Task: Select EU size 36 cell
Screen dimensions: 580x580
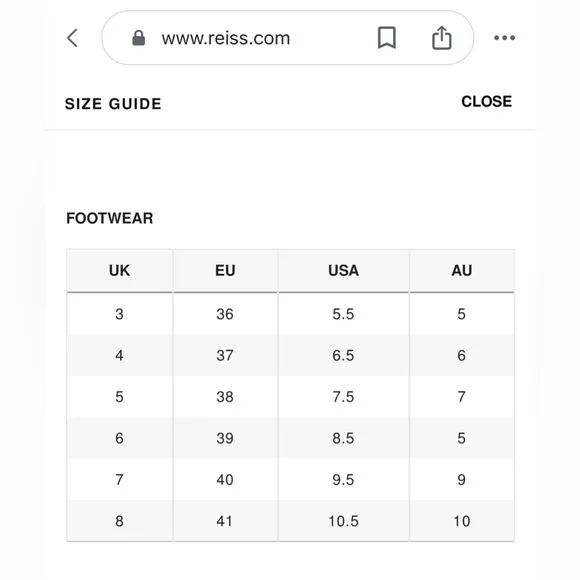Action: (225, 314)
